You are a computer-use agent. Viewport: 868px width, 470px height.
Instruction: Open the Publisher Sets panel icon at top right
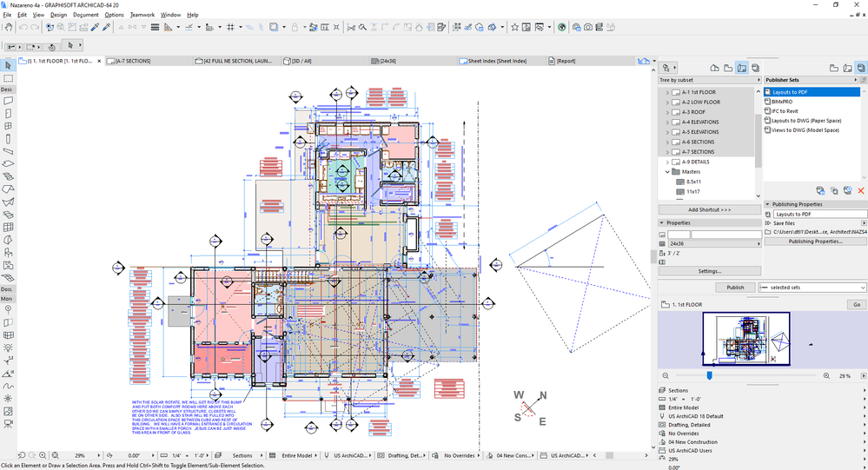click(861, 68)
